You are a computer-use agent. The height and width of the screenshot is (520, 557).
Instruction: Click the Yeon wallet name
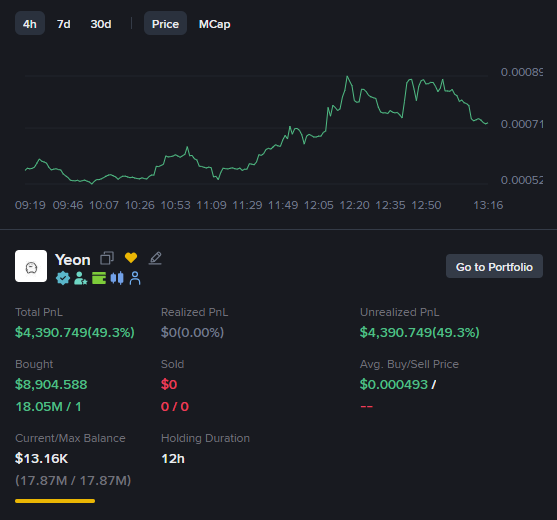pyautogui.click(x=73, y=260)
